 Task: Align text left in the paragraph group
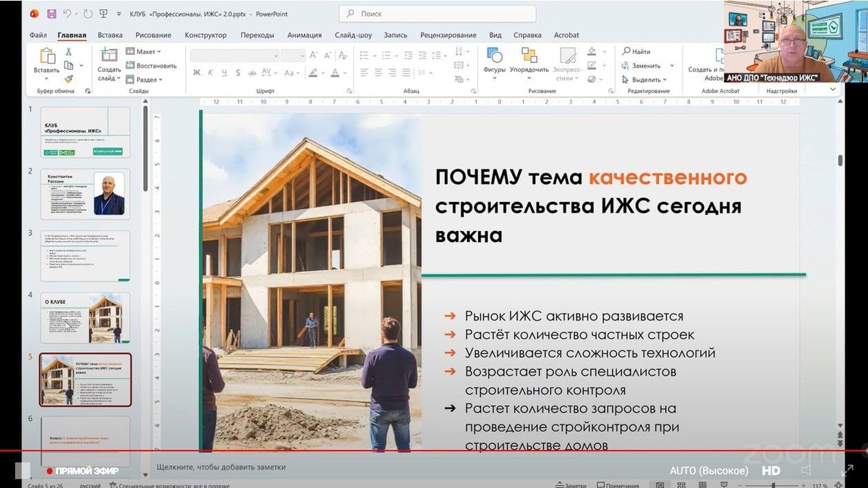(x=364, y=72)
